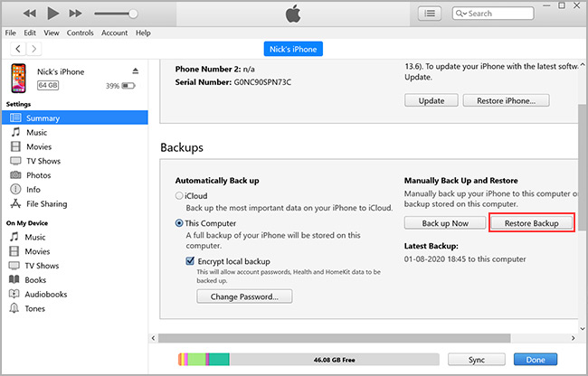Skip forward with the fast-forward button
This screenshot has width=588, height=376.
75,14
